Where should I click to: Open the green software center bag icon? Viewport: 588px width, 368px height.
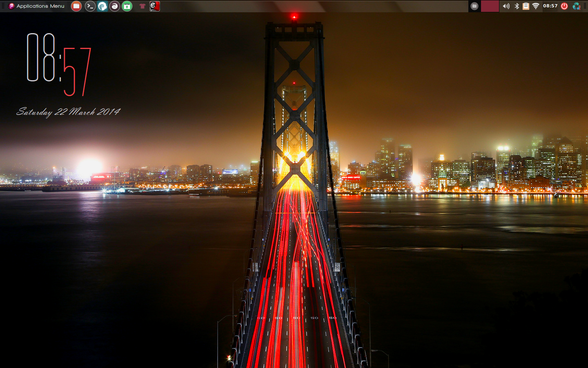tap(127, 6)
